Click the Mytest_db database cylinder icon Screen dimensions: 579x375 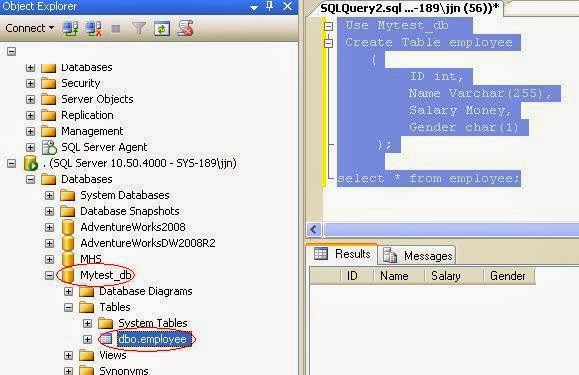tap(68, 275)
